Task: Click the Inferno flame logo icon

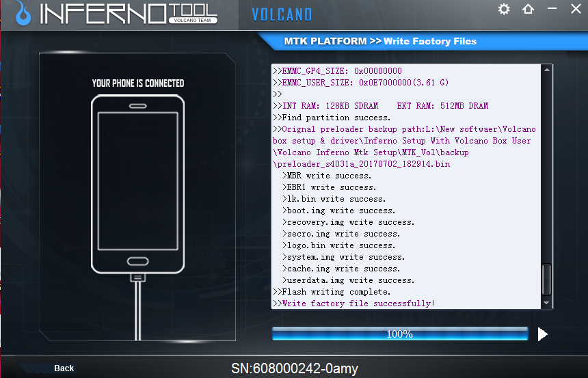Action: tap(23, 13)
